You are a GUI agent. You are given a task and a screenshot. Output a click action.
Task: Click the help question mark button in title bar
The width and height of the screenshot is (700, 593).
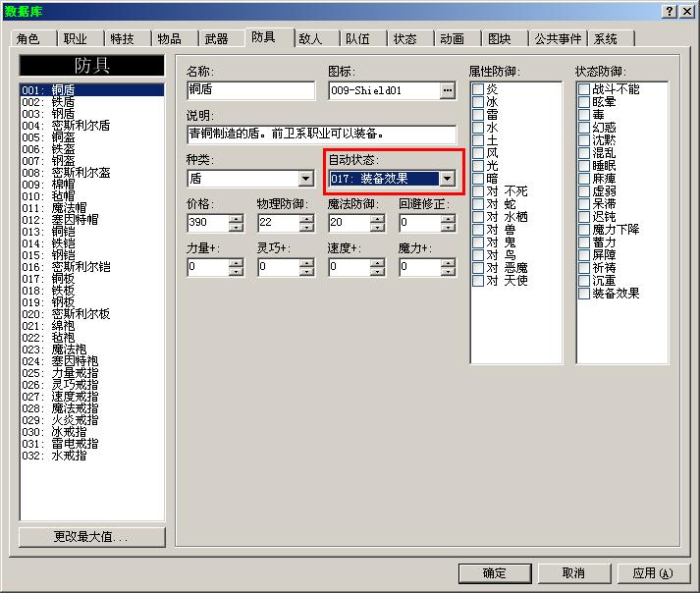[x=670, y=11]
